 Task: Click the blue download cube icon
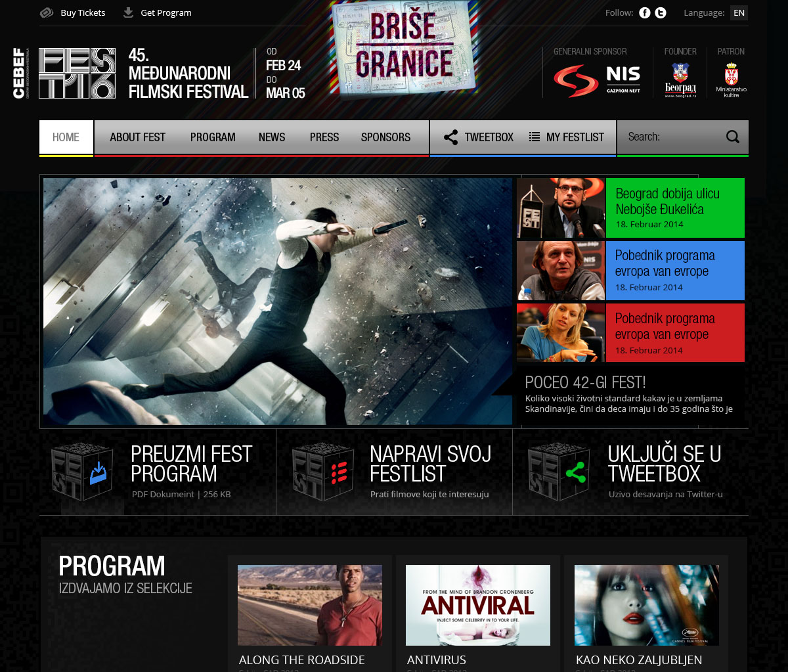(82, 472)
